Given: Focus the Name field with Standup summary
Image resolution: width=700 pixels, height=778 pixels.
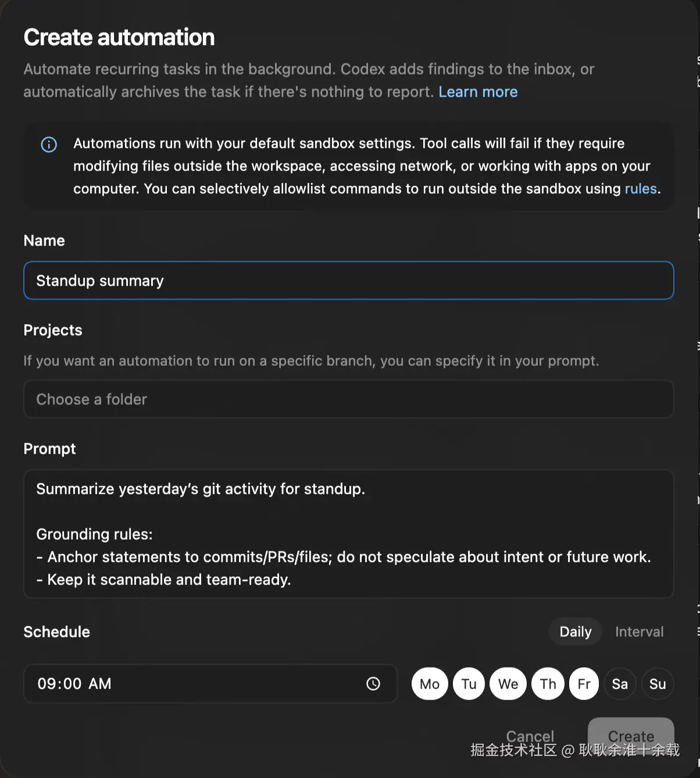Looking at the screenshot, I should [348, 281].
